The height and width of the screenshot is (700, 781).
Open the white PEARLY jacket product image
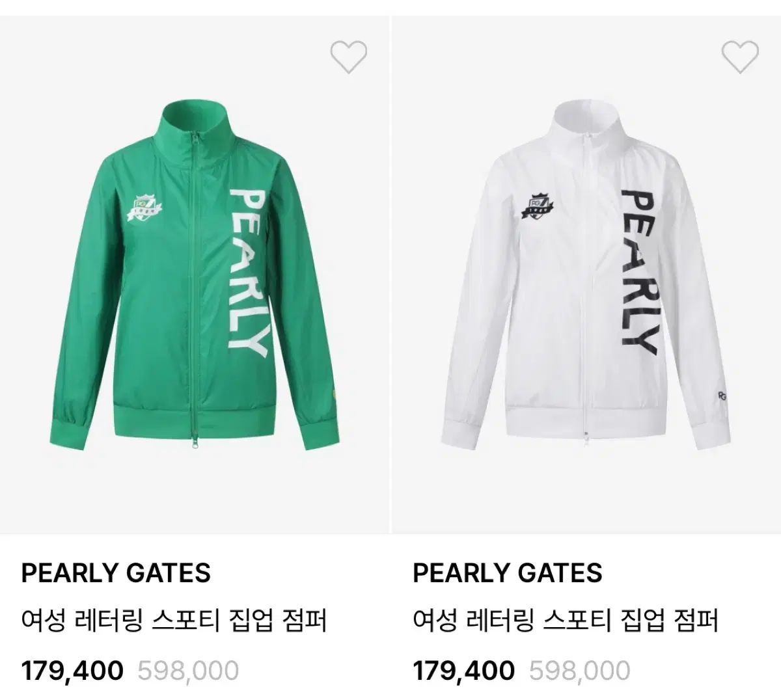[586, 275]
